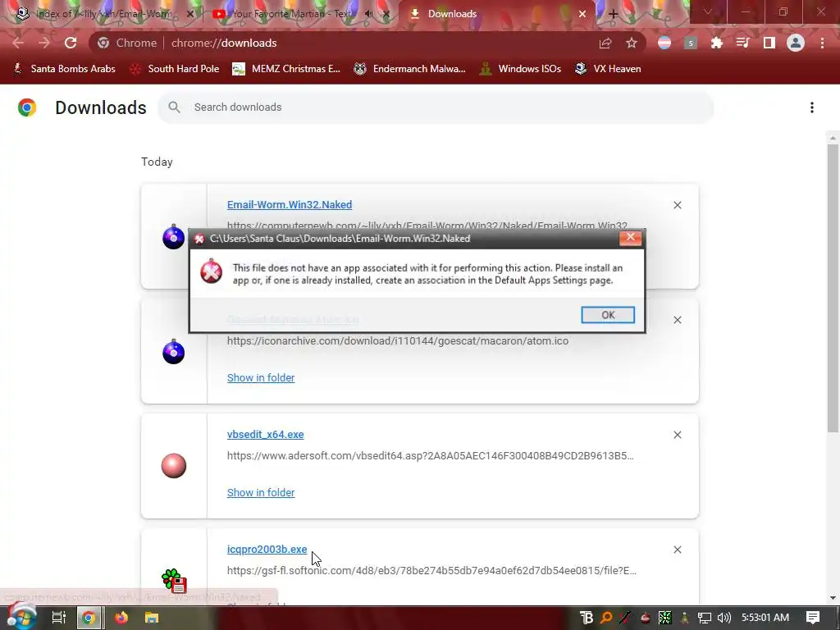
Task: Open MEMZ Christmas bookmark
Action: pyautogui.click(x=286, y=69)
